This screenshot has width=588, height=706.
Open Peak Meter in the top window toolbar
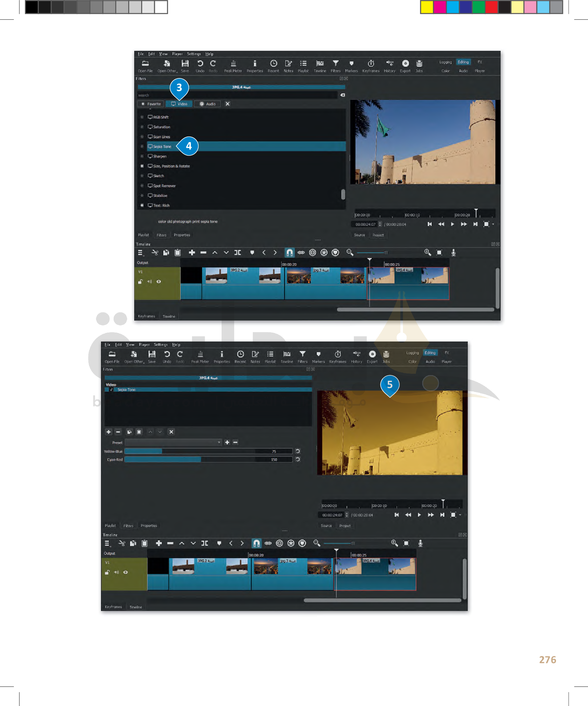coord(233,66)
